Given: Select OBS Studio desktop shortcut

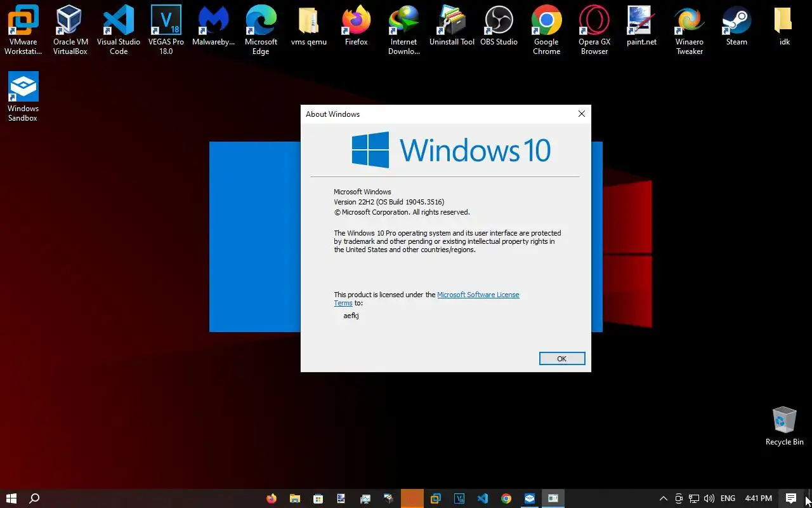Looking at the screenshot, I should [499, 26].
